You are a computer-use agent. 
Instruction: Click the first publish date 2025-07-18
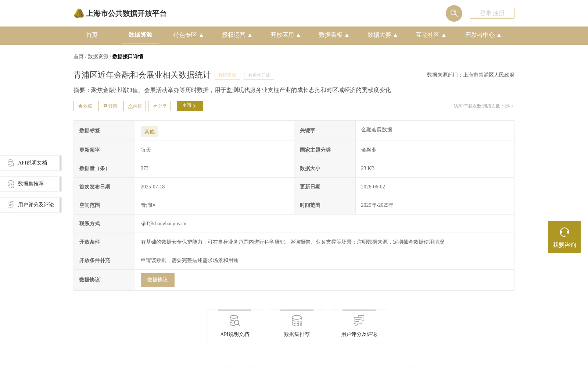tap(153, 187)
